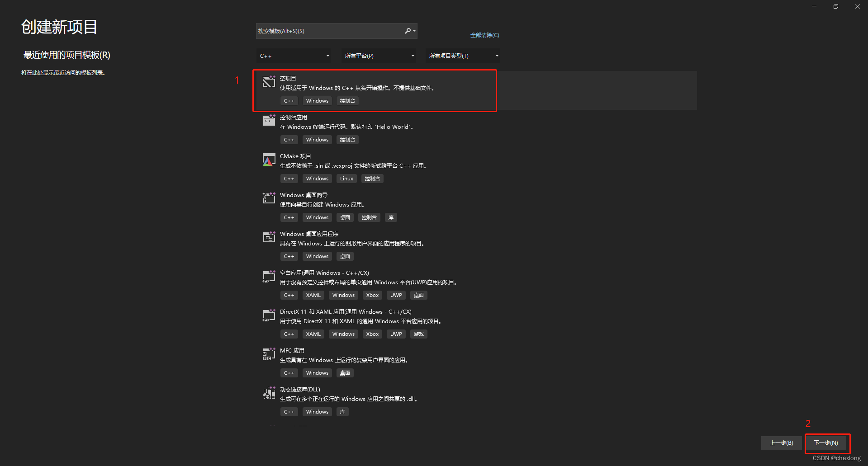This screenshot has width=868, height=466.
Task: Click the 桌面 tag on Windows 桌面应用程序
Action: pos(345,256)
